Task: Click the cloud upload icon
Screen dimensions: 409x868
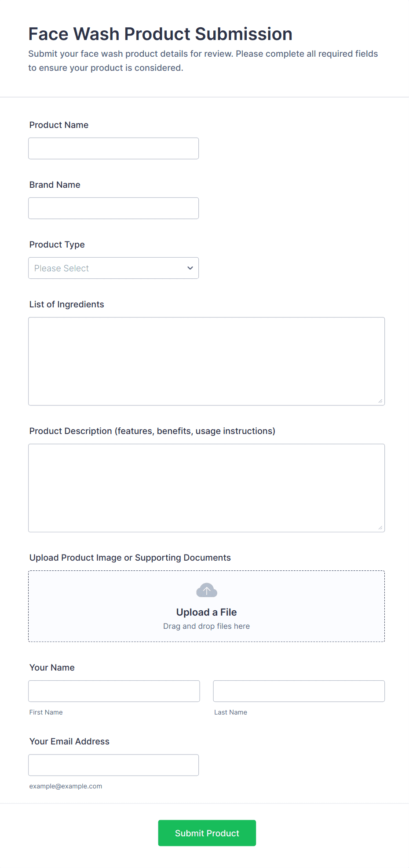Action: 207,590
